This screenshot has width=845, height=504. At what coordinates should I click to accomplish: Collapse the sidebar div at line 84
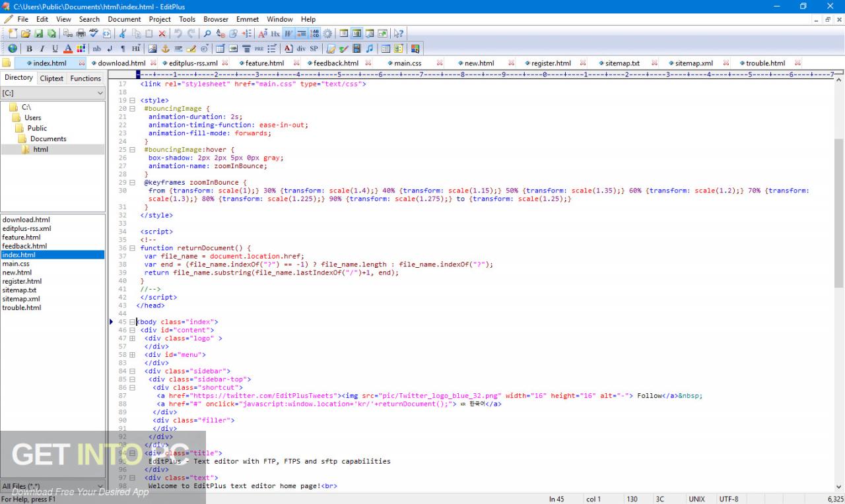tap(132, 371)
